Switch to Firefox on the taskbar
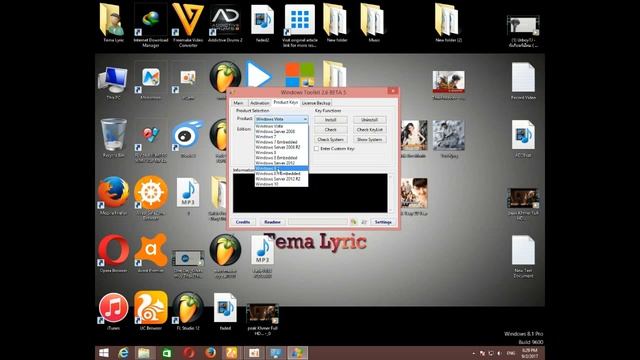Viewport: 640px width, 360px height. 210,353
